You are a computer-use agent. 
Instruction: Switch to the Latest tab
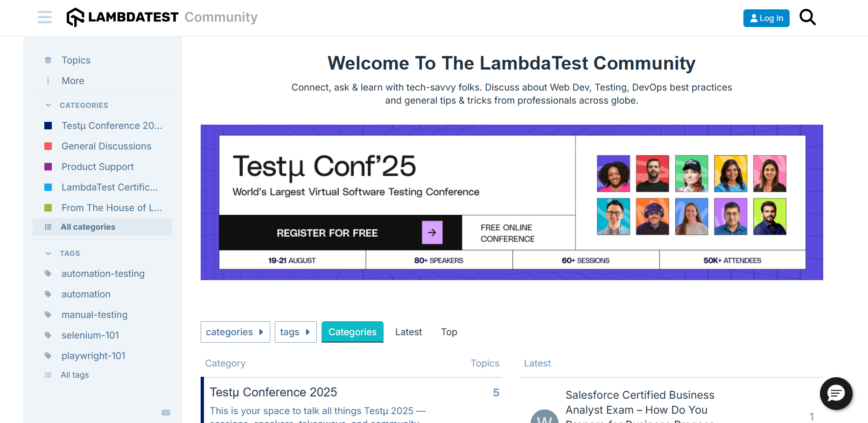click(408, 332)
